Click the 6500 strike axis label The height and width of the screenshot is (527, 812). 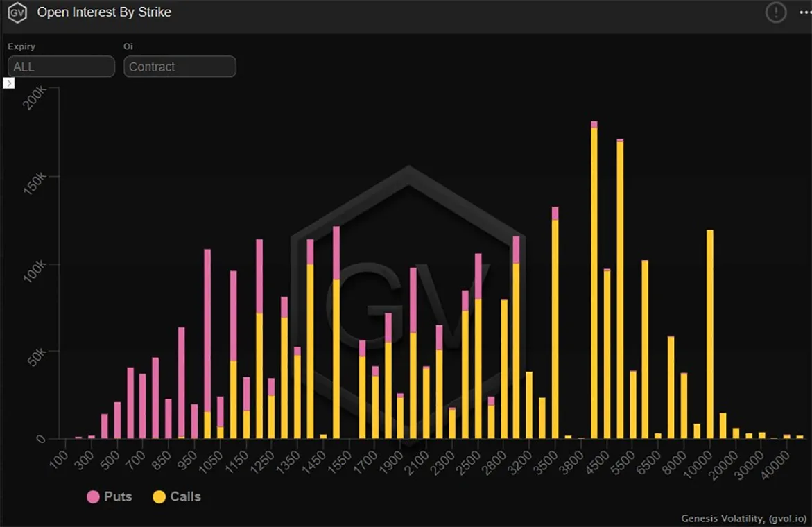[649, 463]
